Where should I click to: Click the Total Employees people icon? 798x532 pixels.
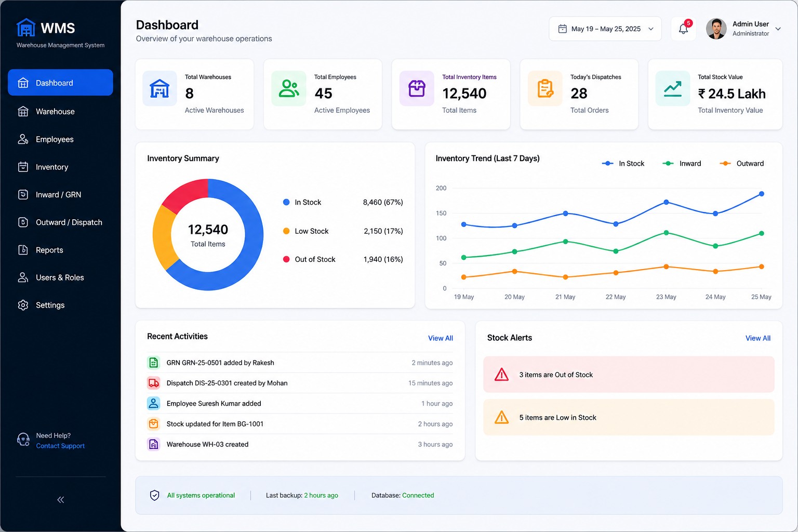point(289,88)
